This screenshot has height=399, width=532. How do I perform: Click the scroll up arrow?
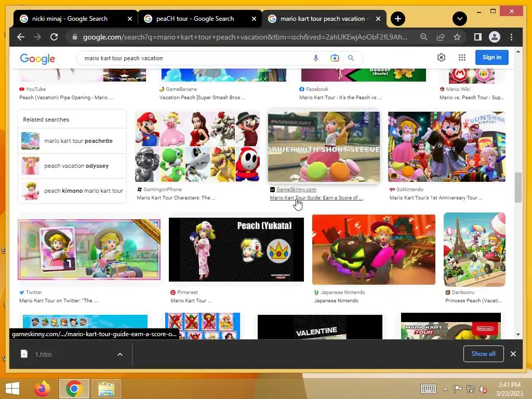click(x=518, y=51)
